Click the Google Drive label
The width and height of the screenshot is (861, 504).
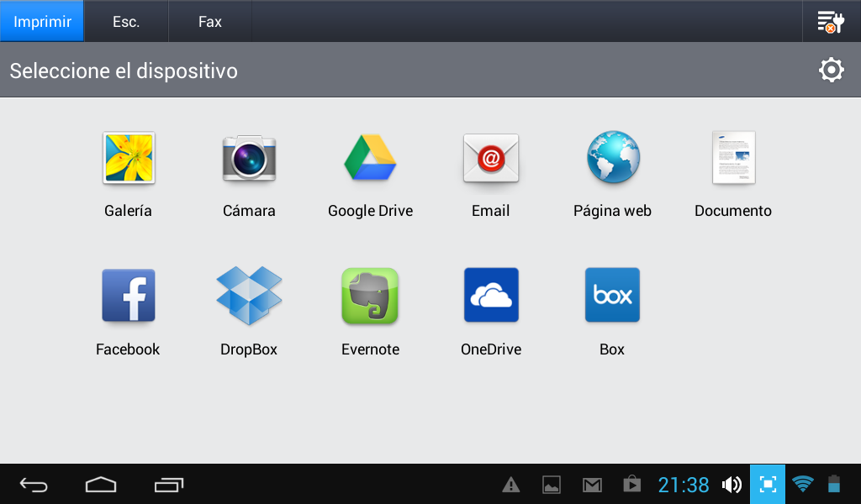point(370,211)
